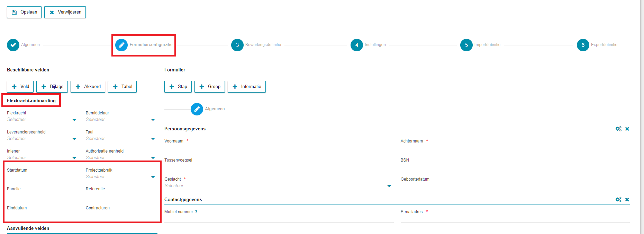Jump to step 5 Importdefinitie
Viewport: 644px width, 234px height.
tap(466, 45)
